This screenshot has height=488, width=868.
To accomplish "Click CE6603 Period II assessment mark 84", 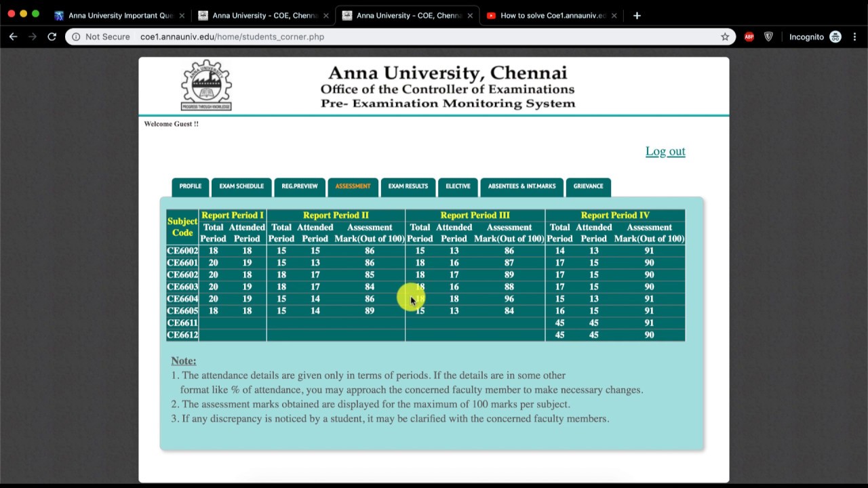I will point(370,287).
